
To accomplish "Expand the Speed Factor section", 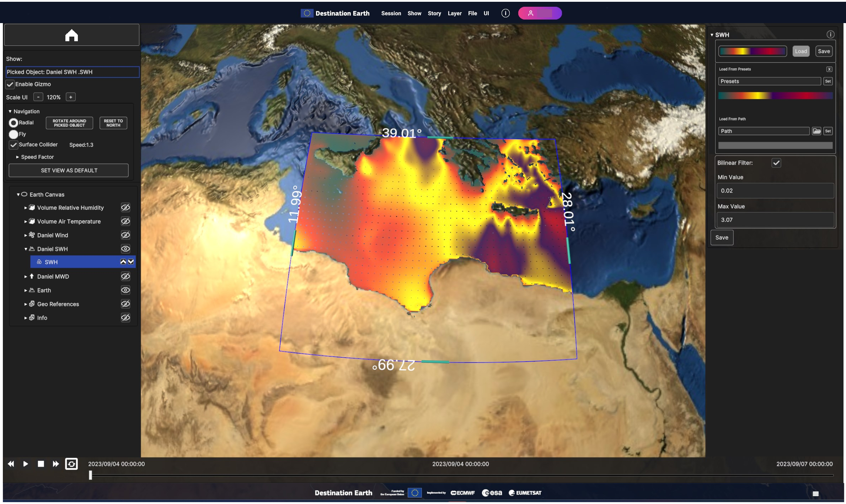I will pyautogui.click(x=17, y=157).
